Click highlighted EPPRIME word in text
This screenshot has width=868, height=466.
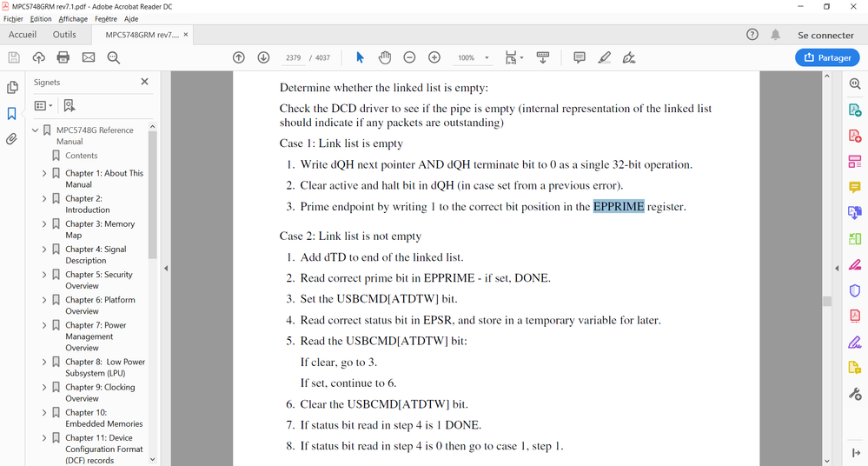pyautogui.click(x=619, y=207)
